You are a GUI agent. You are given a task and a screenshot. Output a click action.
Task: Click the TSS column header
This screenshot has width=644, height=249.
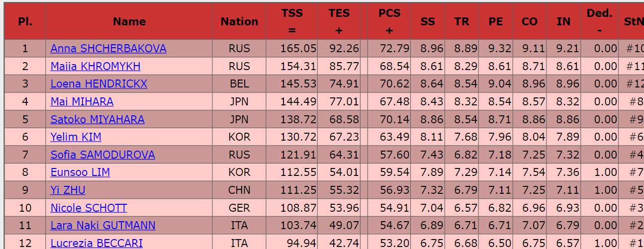292,22
